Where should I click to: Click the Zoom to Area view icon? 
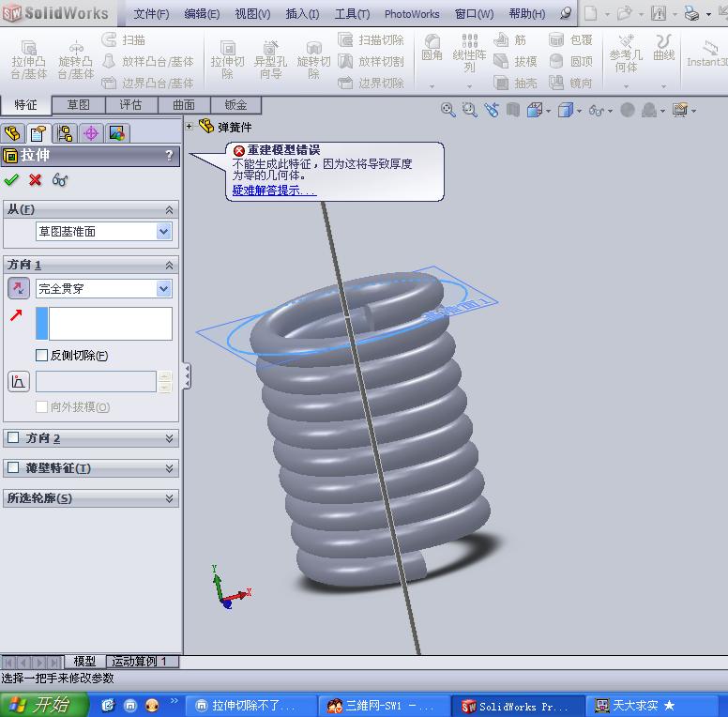[470, 110]
